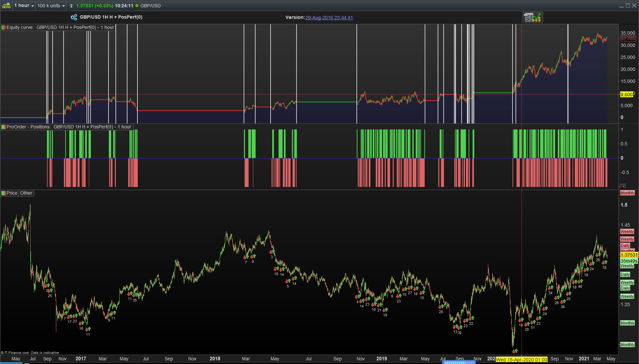Viewport: 639px width, 364px height.
Task: Click the DEMO chart icon at top left
Action: tap(6, 5)
